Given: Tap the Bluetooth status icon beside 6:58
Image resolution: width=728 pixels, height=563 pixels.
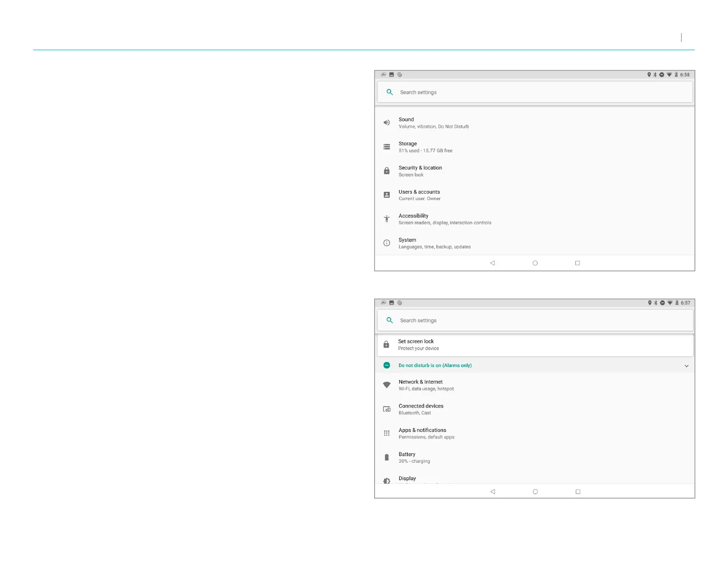Looking at the screenshot, I should point(655,75).
